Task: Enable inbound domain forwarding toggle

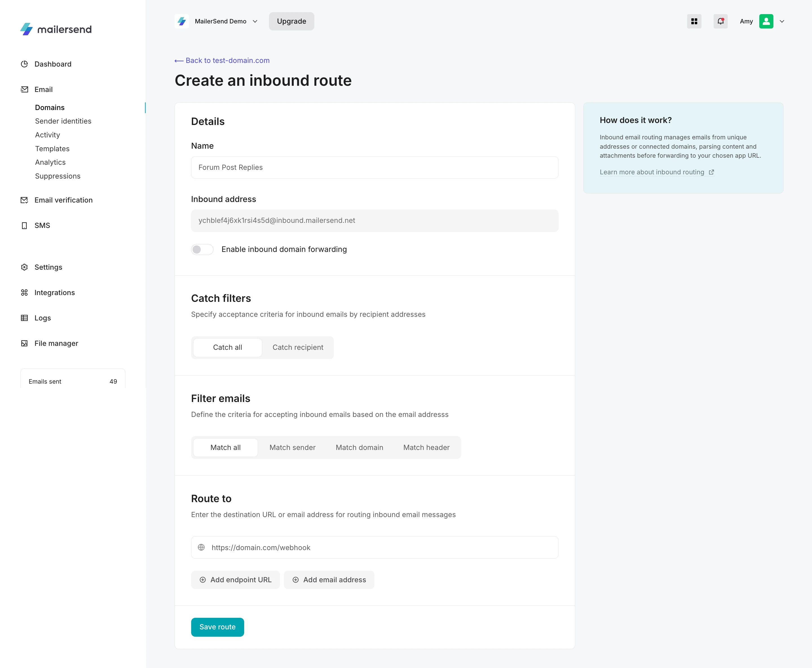Action: 202,250
